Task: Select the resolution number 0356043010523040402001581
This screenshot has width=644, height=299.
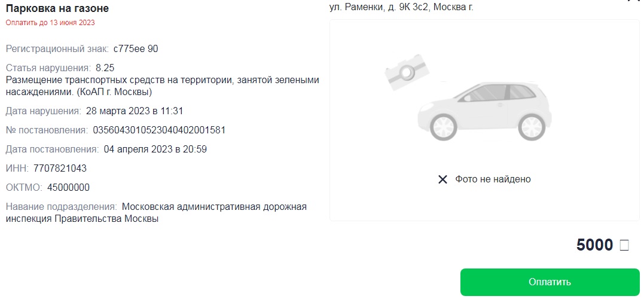Action: click(159, 130)
